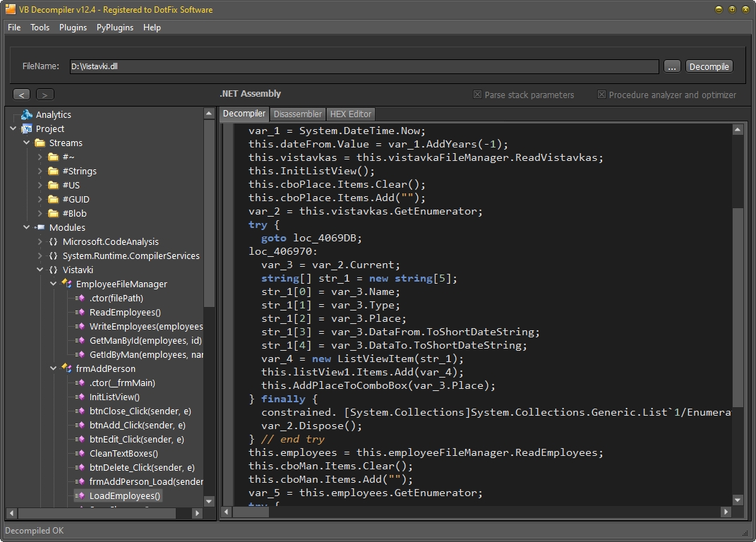The width and height of the screenshot is (756, 542).
Task: Collapse the Project tree node
Action: click(x=13, y=128)
